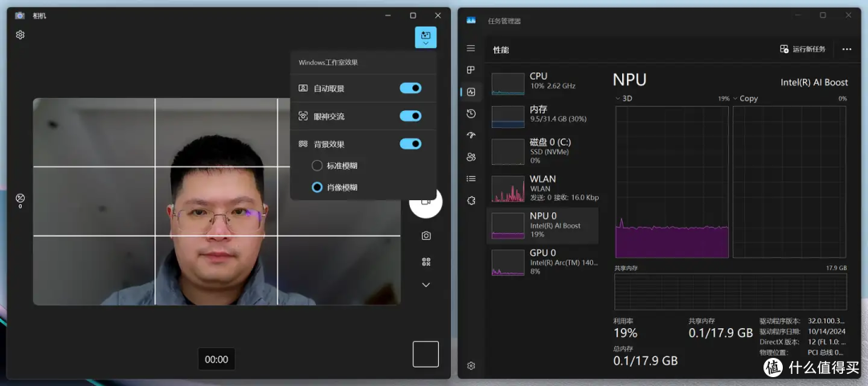Open the camera roll thumbnail square
This screenshot has height=386, width=868.
pyautogui.click(x=426, y=354)
